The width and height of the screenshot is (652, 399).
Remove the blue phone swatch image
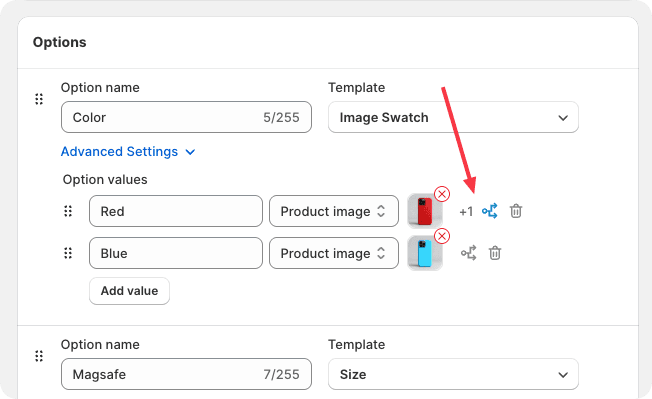click(x=442, y=236)
